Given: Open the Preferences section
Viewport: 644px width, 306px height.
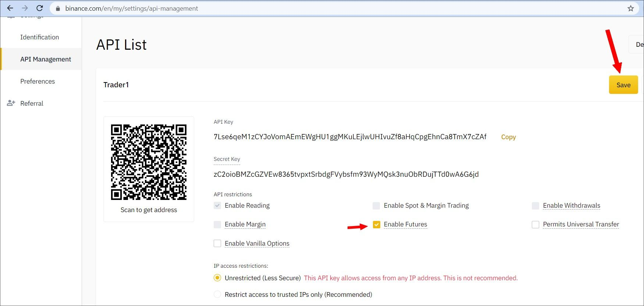Looking at the screenshot, I should click(x=38, y=81).
